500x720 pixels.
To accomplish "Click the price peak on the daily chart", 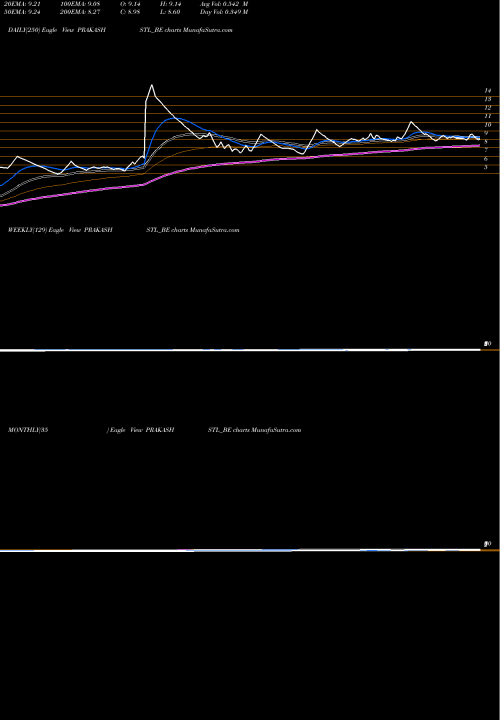I will (152, 85).
